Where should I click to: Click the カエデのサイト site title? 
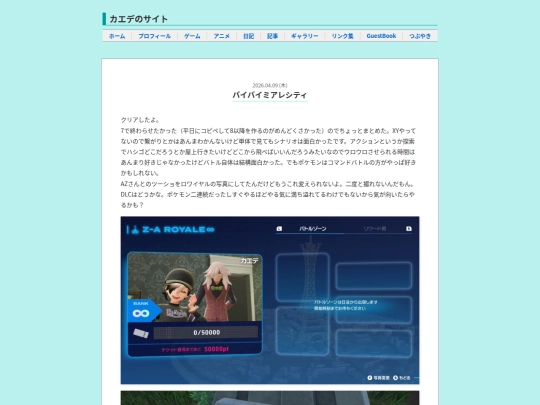pyautogui.click(x=138, y=19)
